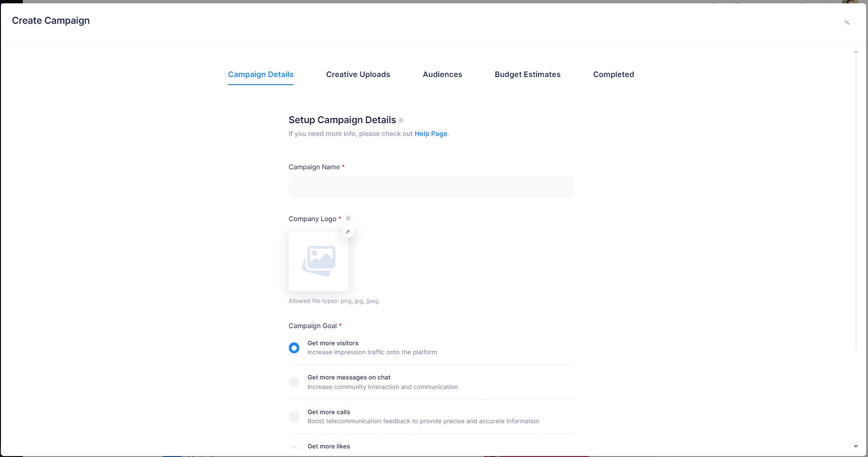Open the Help Page link
Image resolution: width=868 pixels, height=457 pixels.
click(431, 134)
